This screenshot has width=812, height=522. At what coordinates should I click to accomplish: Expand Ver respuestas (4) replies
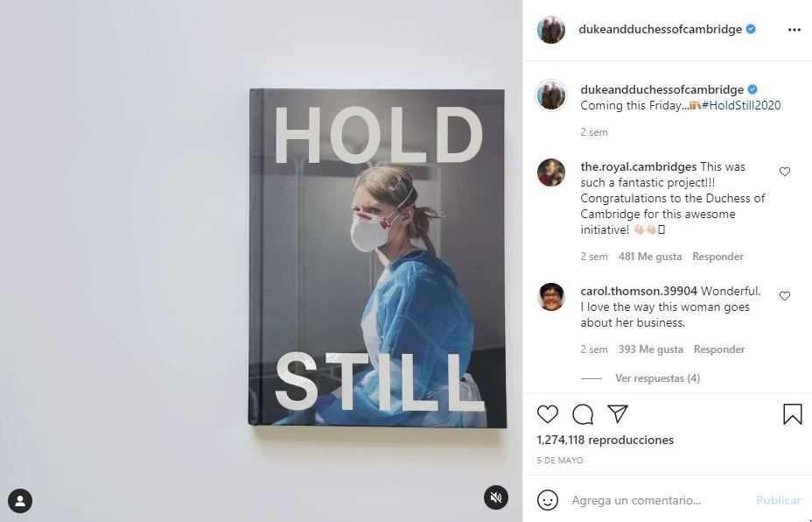tap(657, 378)
